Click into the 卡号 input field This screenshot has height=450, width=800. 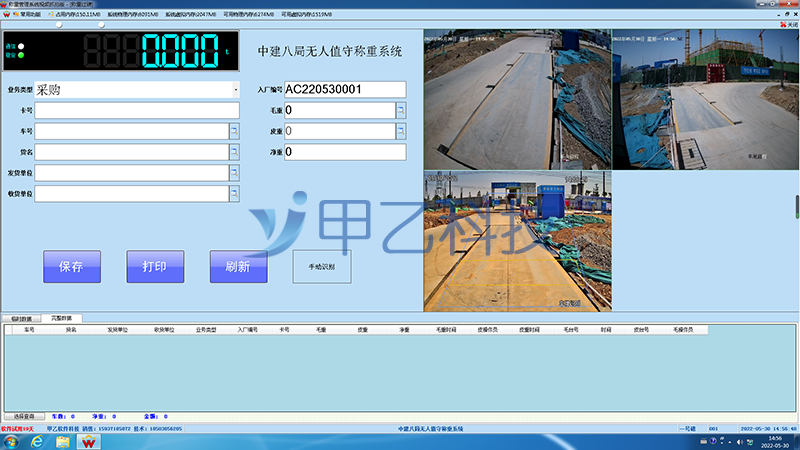[x=137, y=110]
